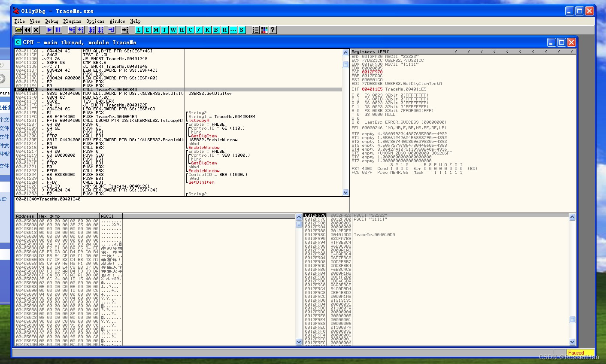Open Appearance colors grid icon
This screenshot has width=606, height=364.
coord(264,30)
